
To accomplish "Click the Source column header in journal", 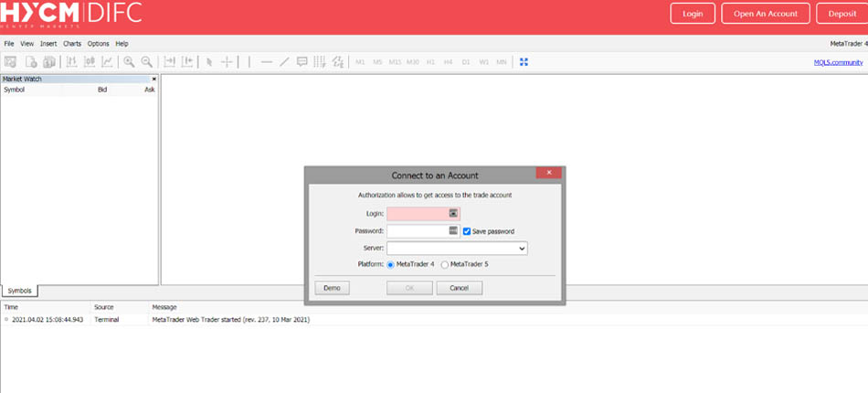I will 104,307.
